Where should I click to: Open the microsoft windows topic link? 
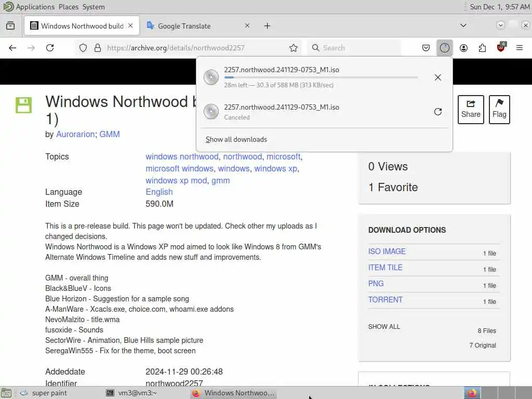pyautogui.click(x=179, y=169)
